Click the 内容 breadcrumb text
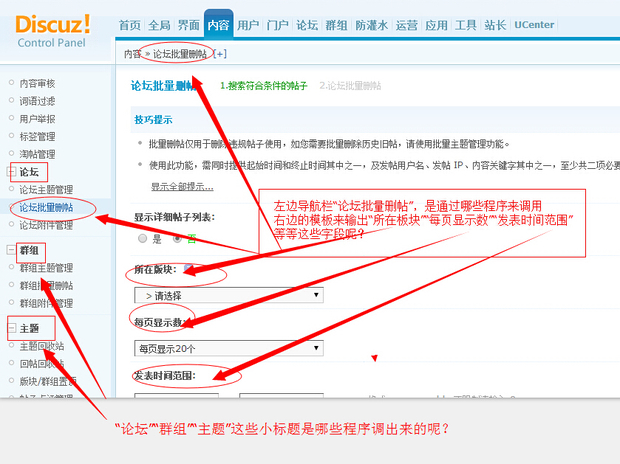 132,54
